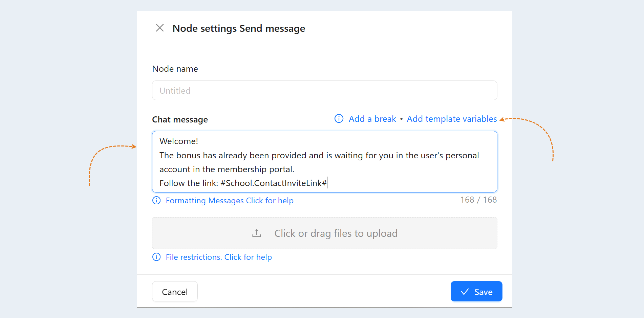Image resolution: width=644 pixels, height=318 pixels.
Task: Click the 'Click or drag files to upload' text
Action: (336, 233)
